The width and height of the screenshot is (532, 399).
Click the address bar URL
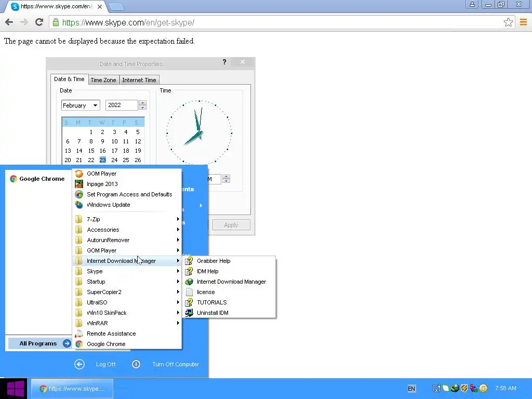(128, 23)
